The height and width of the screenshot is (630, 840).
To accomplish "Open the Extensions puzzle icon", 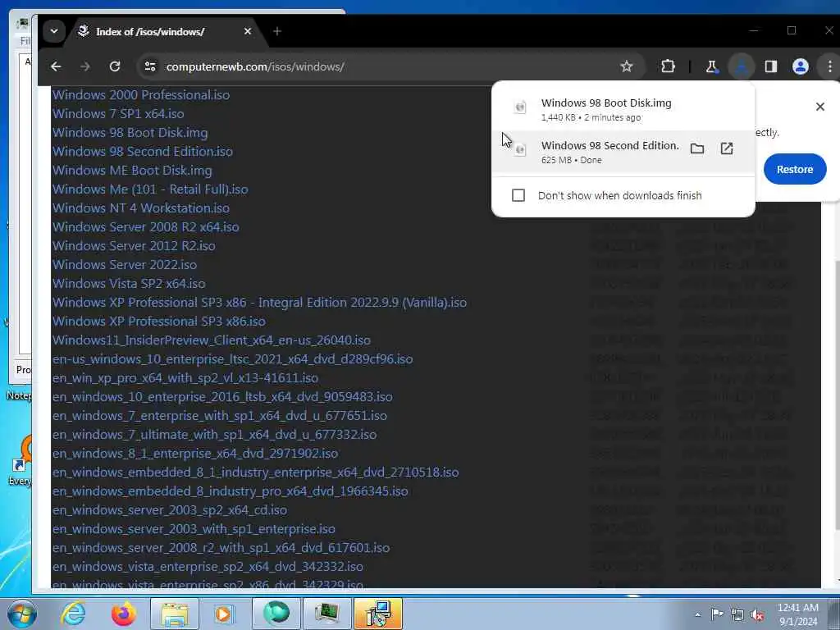I will 668,66.
